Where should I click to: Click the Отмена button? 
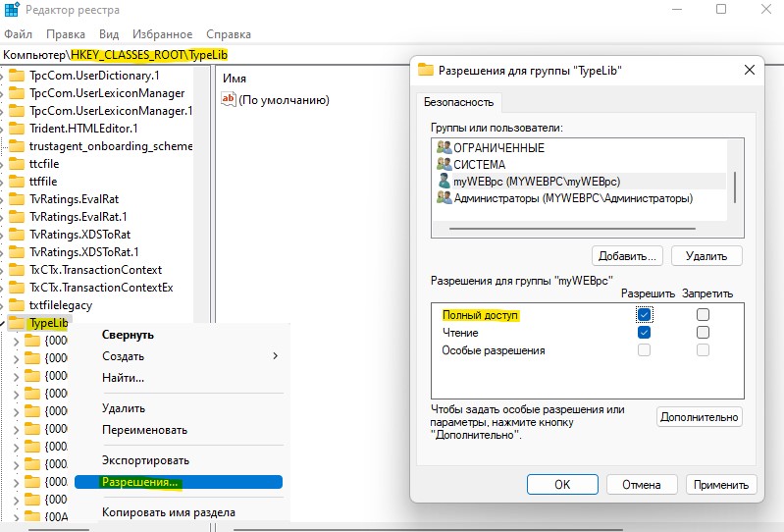642,485
